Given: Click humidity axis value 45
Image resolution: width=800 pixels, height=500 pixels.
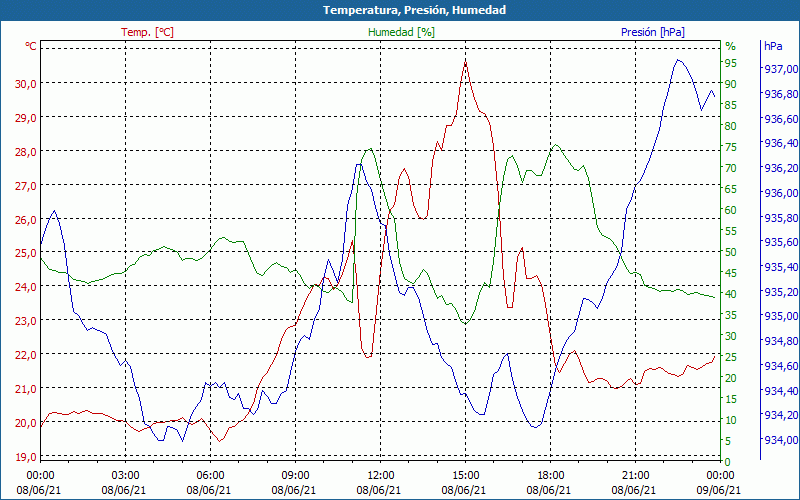Looking at the screenshot, I should [731, 273].
